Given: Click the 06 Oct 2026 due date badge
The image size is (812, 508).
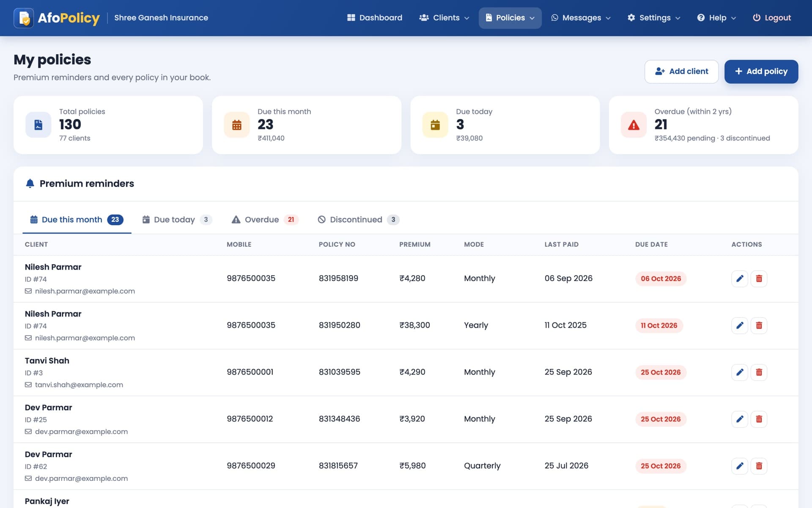Looking at the screenshot, I should 661,279.
